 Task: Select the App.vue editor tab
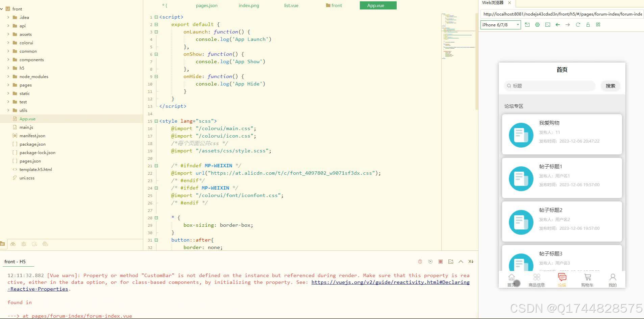tap(378, 5)
